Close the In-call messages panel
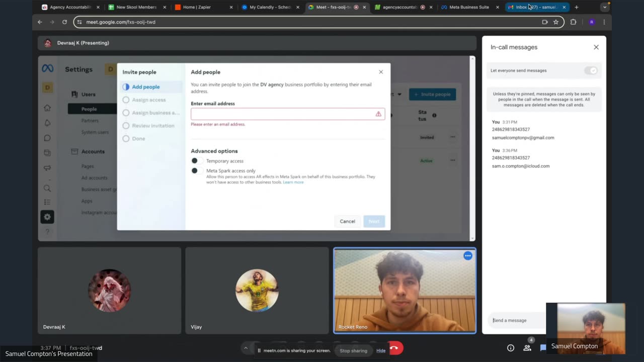This screenshot has width=644, height=362. click(x=596, y=47)
